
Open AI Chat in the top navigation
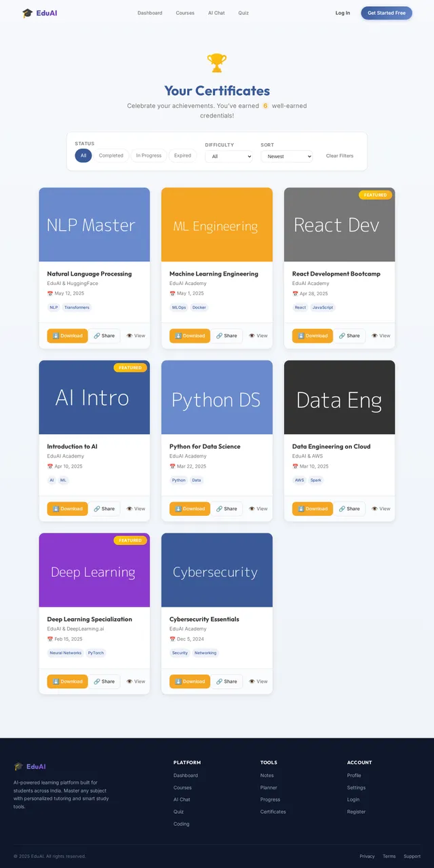click(216, 13)
